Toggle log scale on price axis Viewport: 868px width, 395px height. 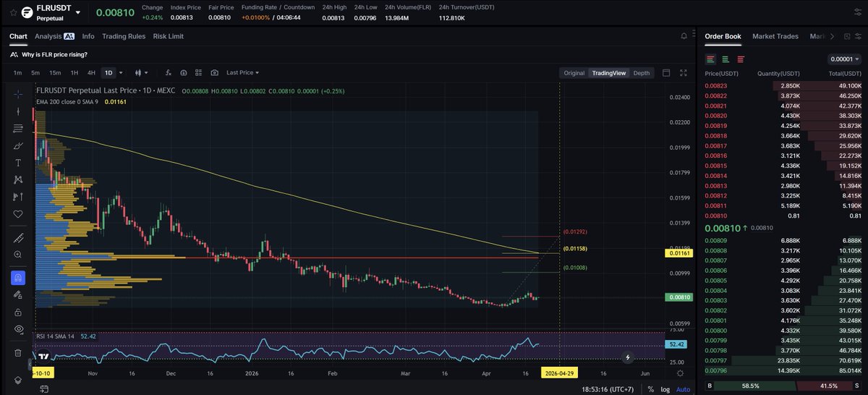pyautogui.click(x=664, y=390)
